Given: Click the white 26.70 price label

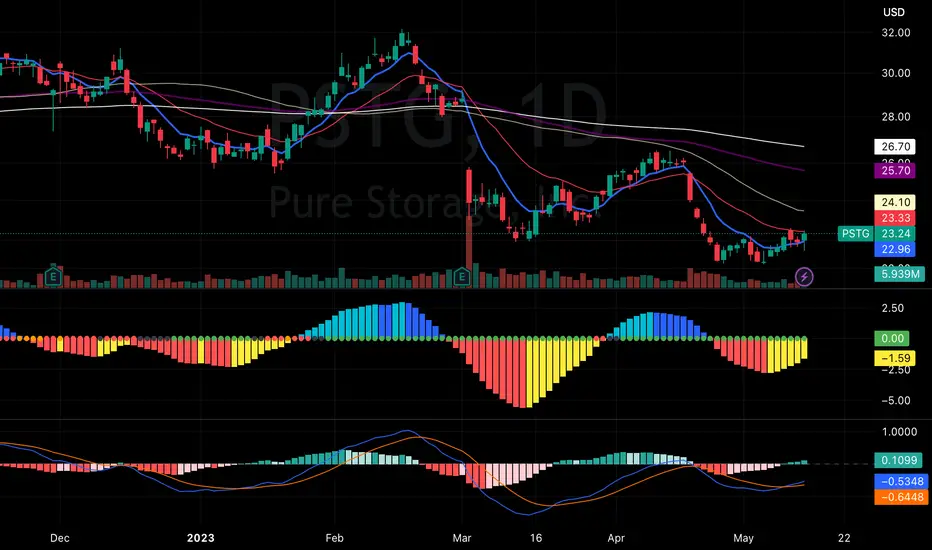Looking at the screenshot, I should [x=895, y=146].
